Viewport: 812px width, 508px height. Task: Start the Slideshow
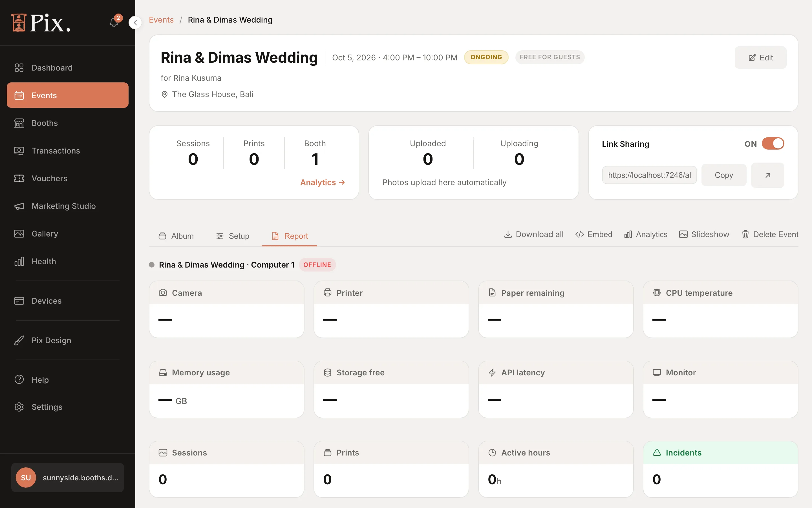(704, 235)
